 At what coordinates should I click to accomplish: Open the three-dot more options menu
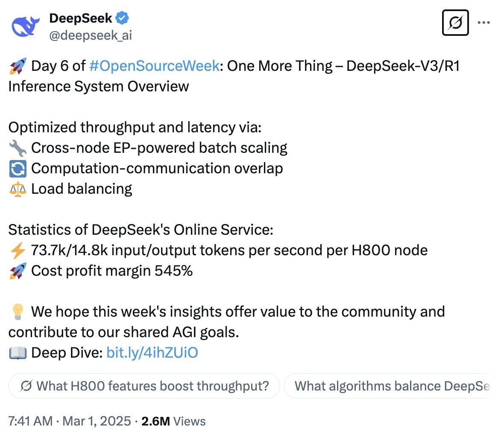coord(483,22)
